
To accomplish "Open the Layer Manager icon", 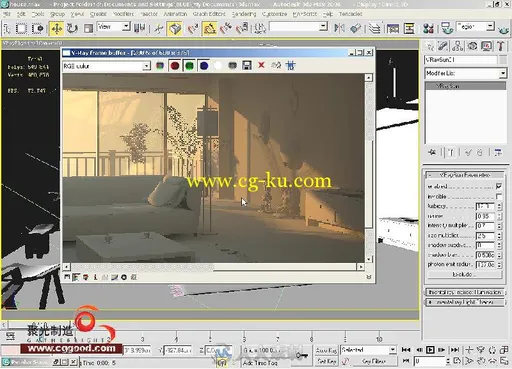I will tap(375, 28).
